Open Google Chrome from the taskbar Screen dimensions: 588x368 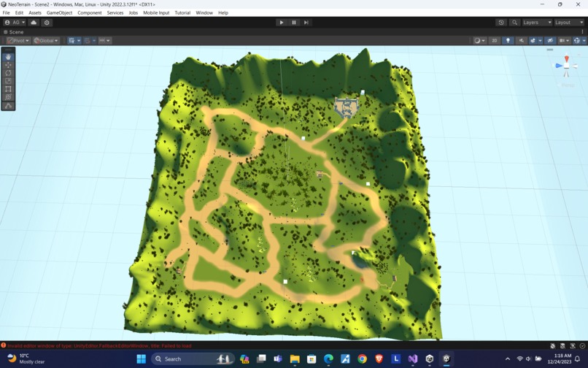(362, 359)
